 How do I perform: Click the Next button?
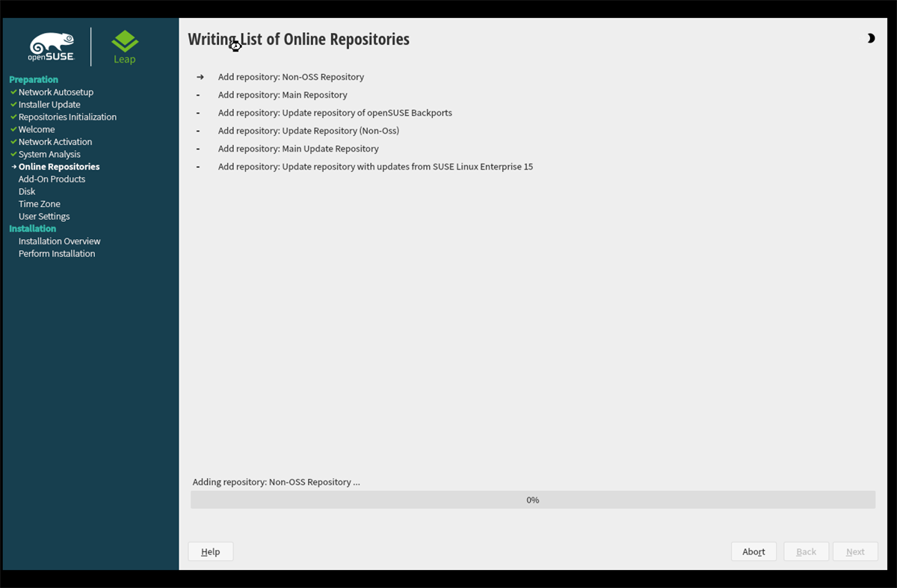pos(855,551)
